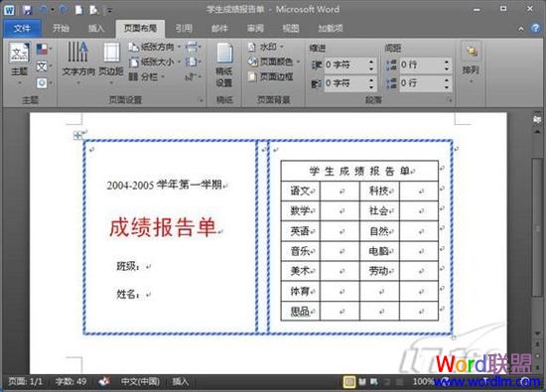This screenshot has width=546, height=392.
Task: Open the 文件 file tab
Action: tap(22, 28)
